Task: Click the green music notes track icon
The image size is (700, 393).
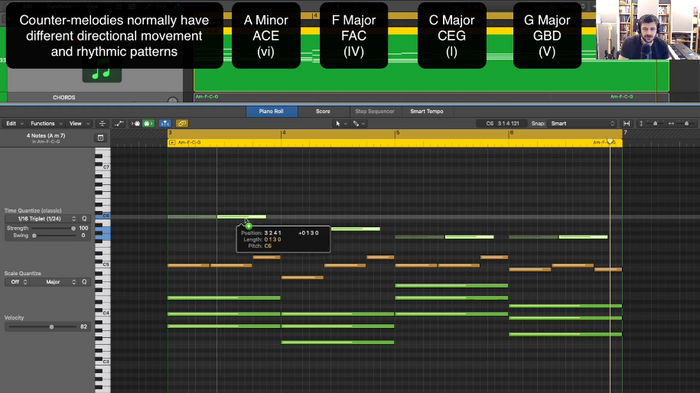Action: [102, 71]
